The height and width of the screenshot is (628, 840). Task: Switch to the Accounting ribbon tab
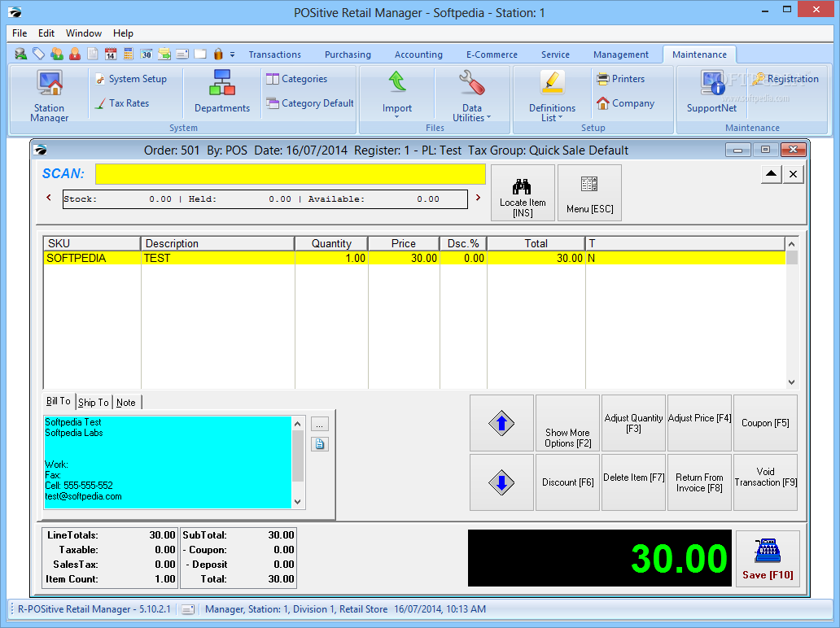click(418, 55)
